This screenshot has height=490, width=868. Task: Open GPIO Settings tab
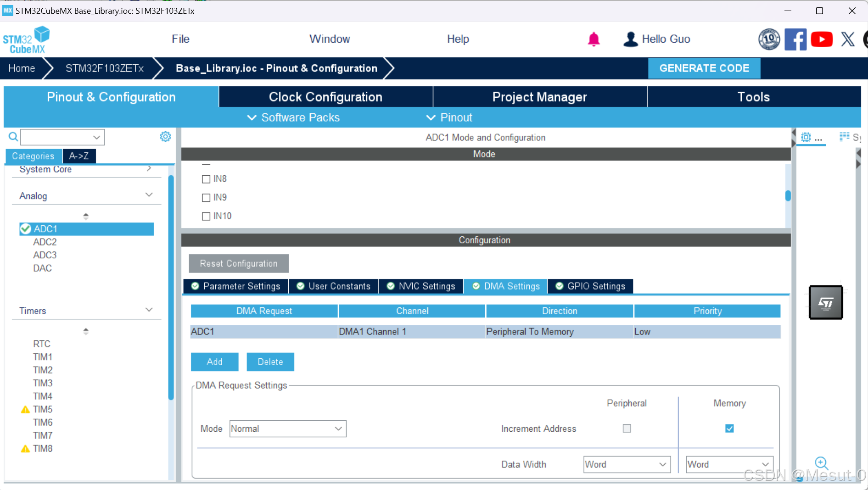pyautogui.click(x=590, y=286)
